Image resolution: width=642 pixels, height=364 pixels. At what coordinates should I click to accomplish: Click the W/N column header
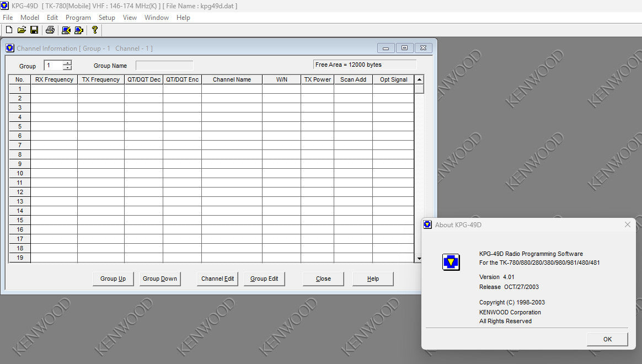[282, 79]
